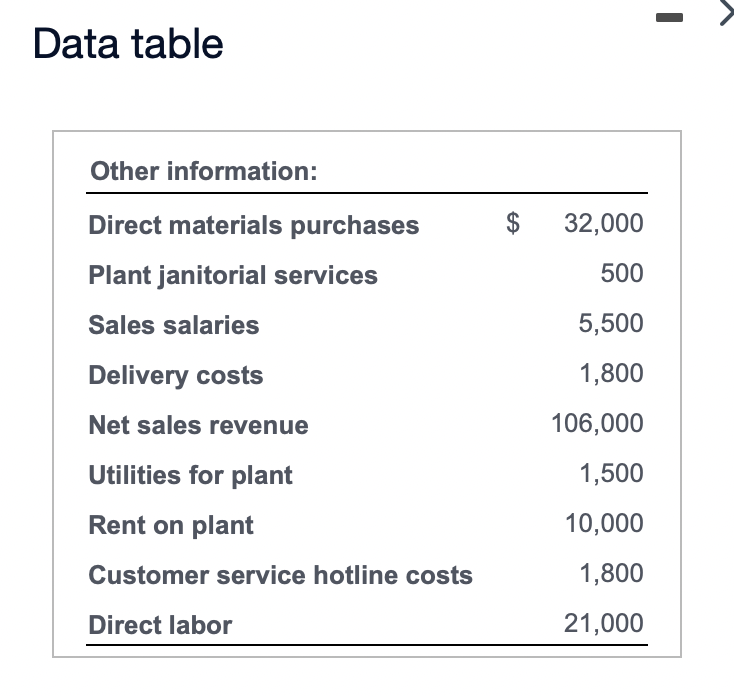Click the Rent on plant label
The width and height of the screenshot is (734, 696).
[x=171, y=525]
